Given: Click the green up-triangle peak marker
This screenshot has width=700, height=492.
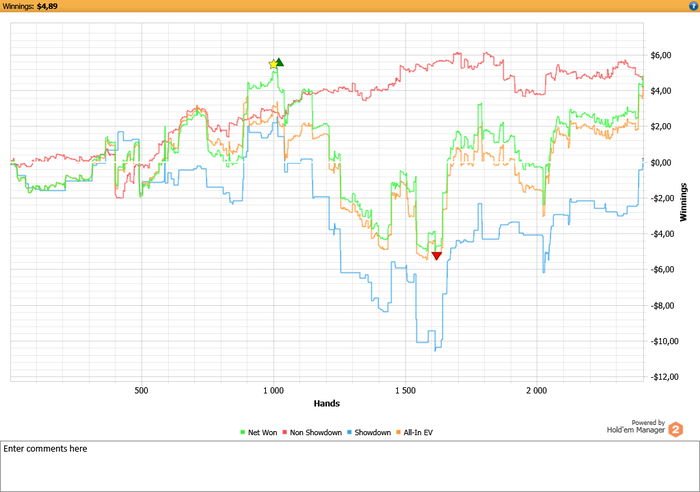Looking at the screenshot, I should 279,62.
